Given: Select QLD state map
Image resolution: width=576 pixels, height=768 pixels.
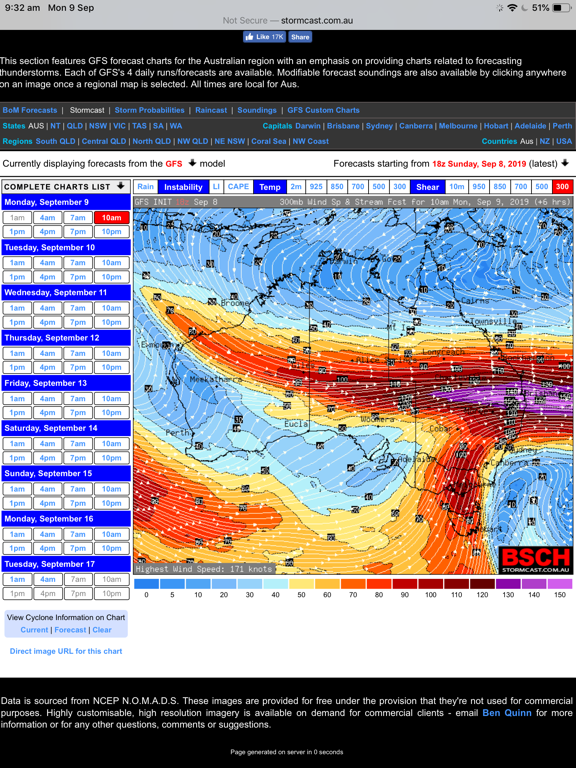Looking at the screenshot, I should click(75, 126).
